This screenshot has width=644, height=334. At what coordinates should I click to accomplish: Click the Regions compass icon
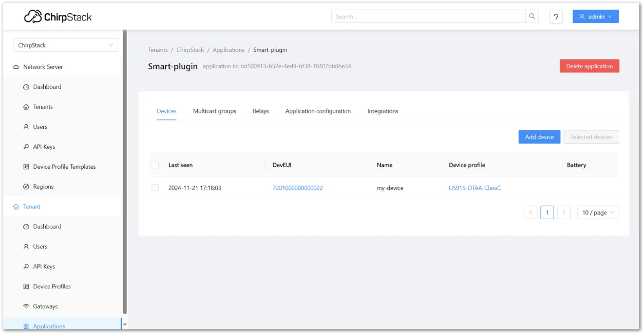pyautogui.click(x=26, y=187)
